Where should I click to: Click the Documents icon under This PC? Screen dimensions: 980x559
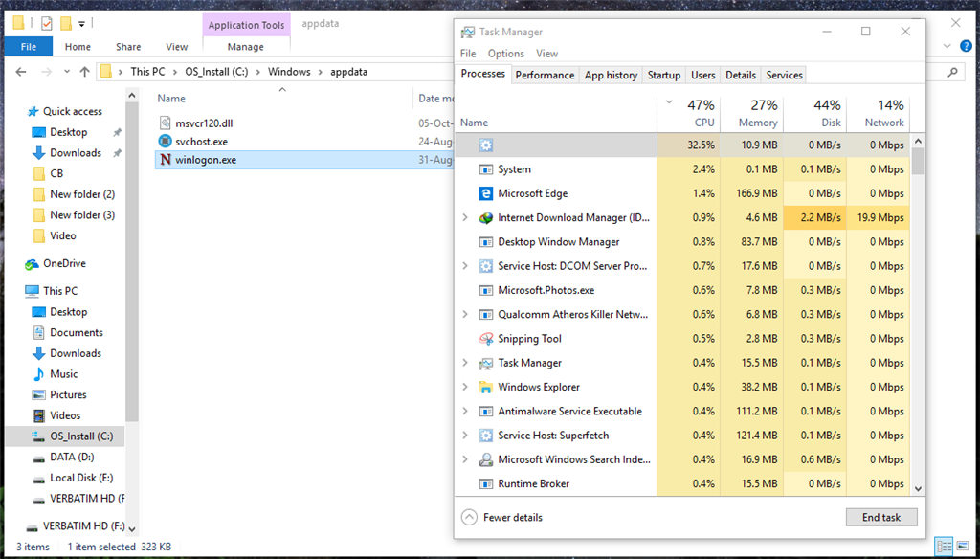(x=38, y=332)
